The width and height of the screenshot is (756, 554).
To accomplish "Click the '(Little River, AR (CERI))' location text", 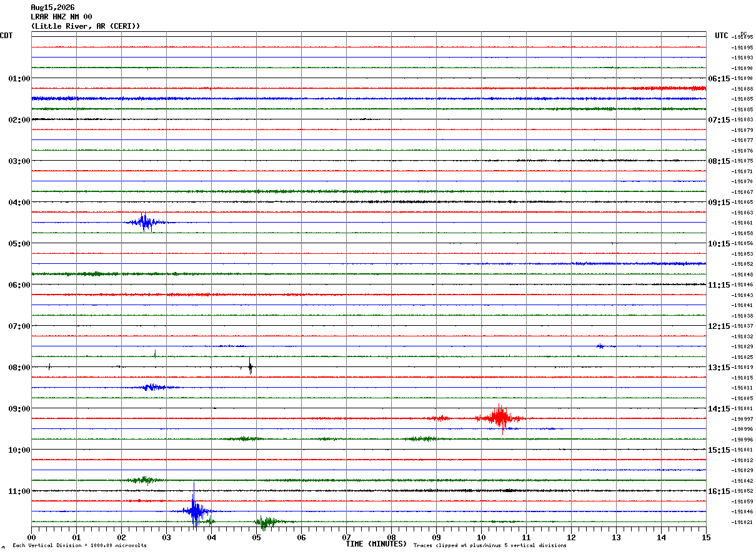I will click(86, 26).
